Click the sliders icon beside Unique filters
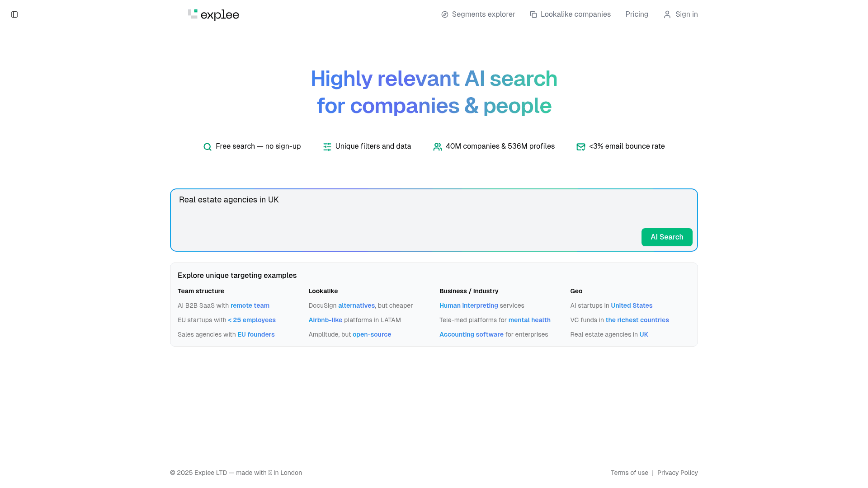 coord(327,147)
